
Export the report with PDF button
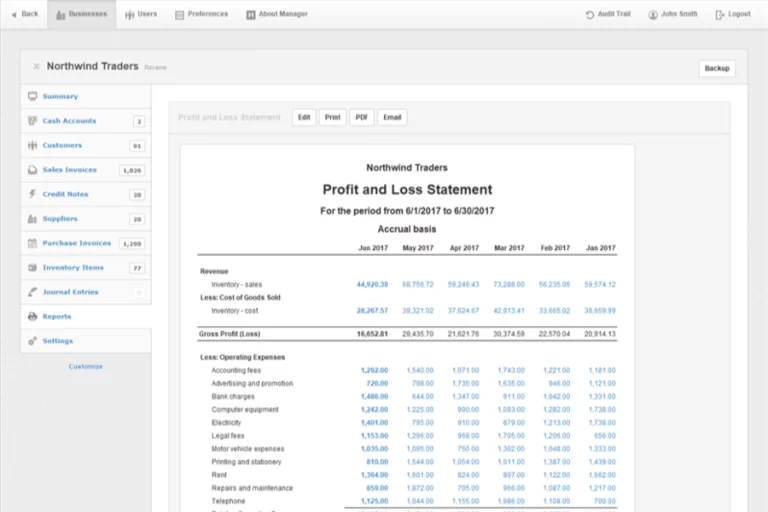[x=361, y=118]
